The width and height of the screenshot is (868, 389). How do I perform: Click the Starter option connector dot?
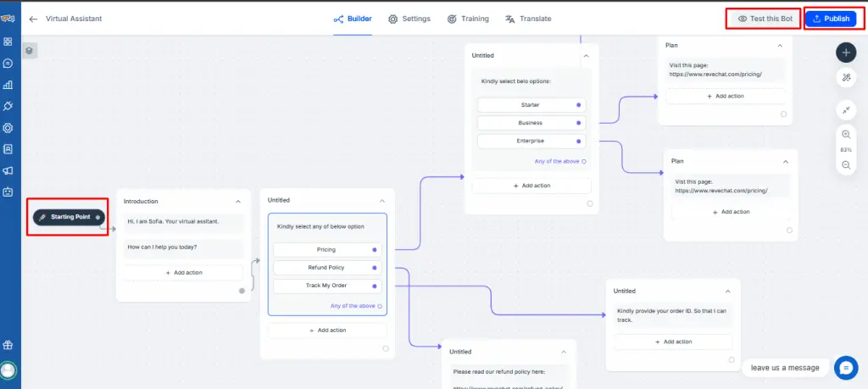tap(578, 104)
